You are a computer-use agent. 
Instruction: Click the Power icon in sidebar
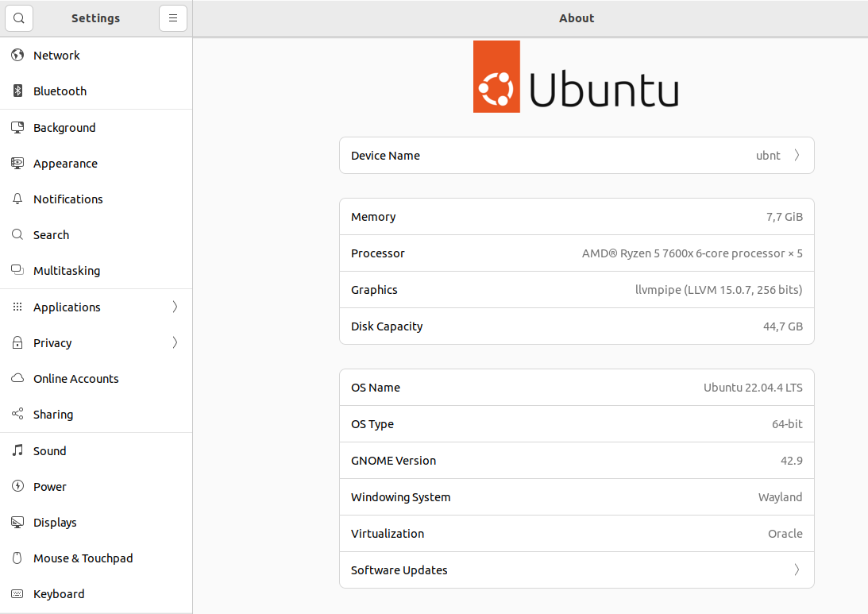tap(17, 486)
